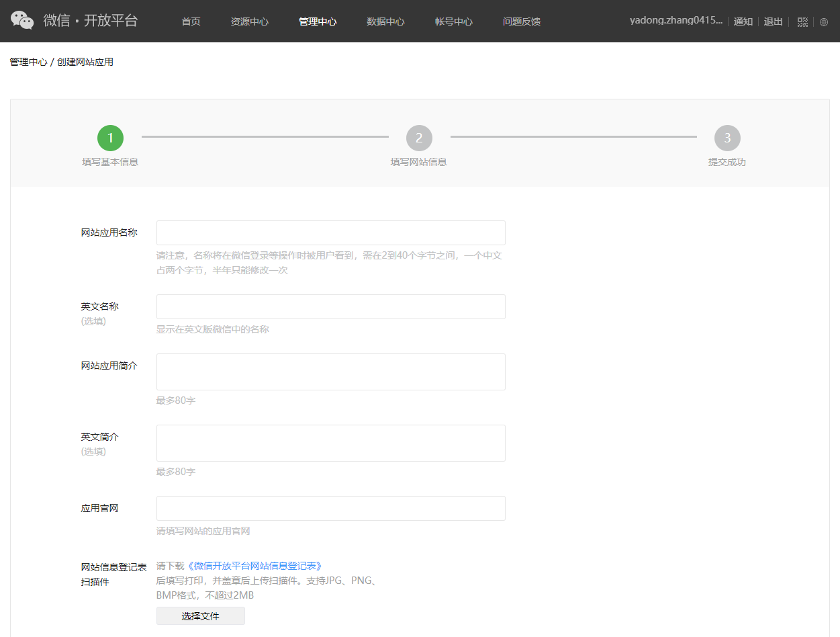The height and width of the screenshot is (637, 840).
Task: Click the 应用官网 input field
Action: pos(330,508)
